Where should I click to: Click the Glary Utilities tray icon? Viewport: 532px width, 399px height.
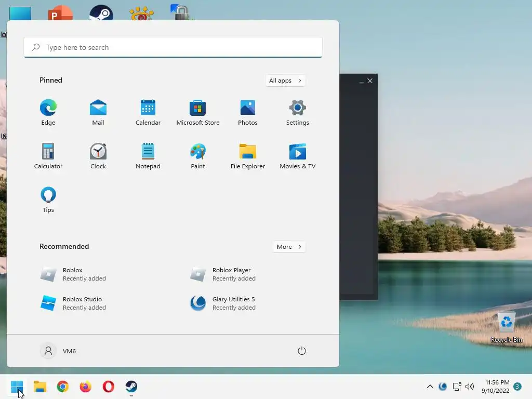pyautogui.click(x=443, y=387)
